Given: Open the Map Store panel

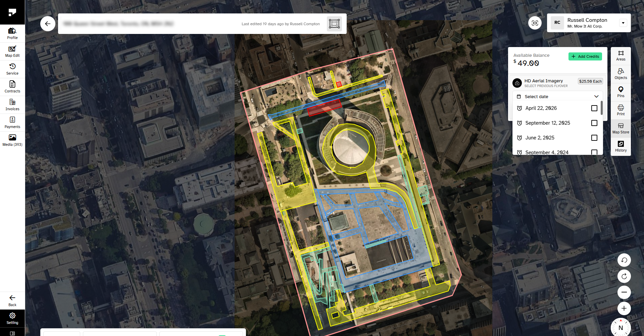Looking at the screenshot, I should coord(621,128).
